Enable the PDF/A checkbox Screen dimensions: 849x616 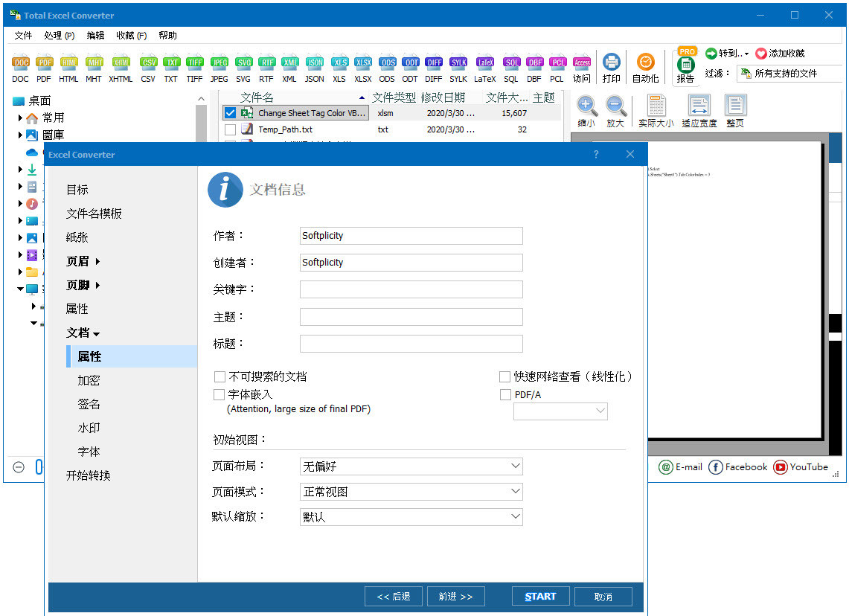(505, 394)
